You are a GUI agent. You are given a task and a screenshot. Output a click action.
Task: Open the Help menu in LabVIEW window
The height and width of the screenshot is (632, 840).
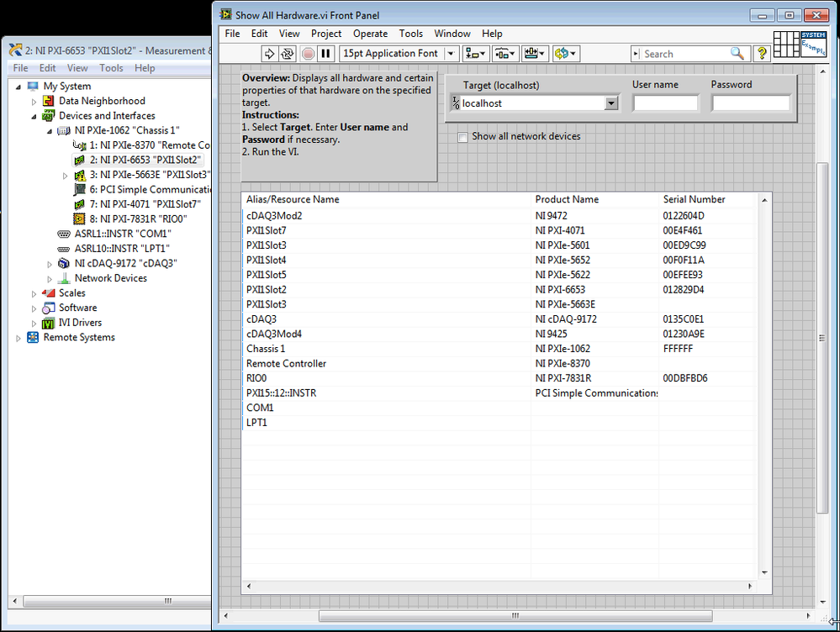492,34
